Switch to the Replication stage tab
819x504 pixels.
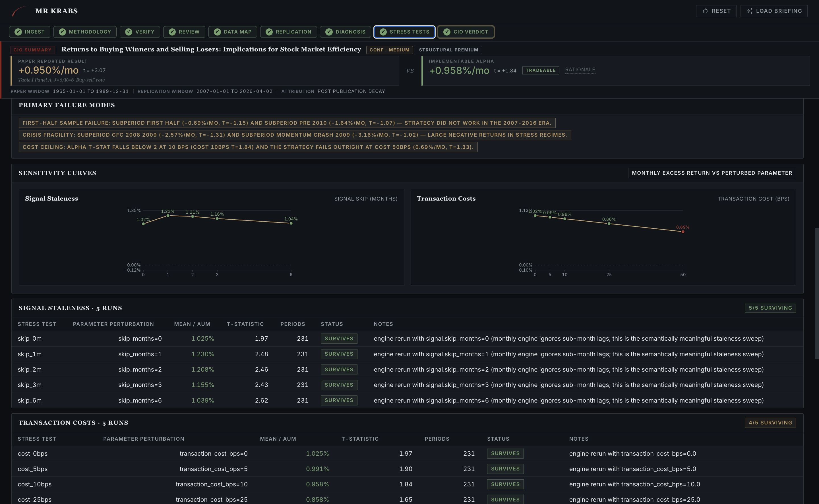tap(288, 32)
